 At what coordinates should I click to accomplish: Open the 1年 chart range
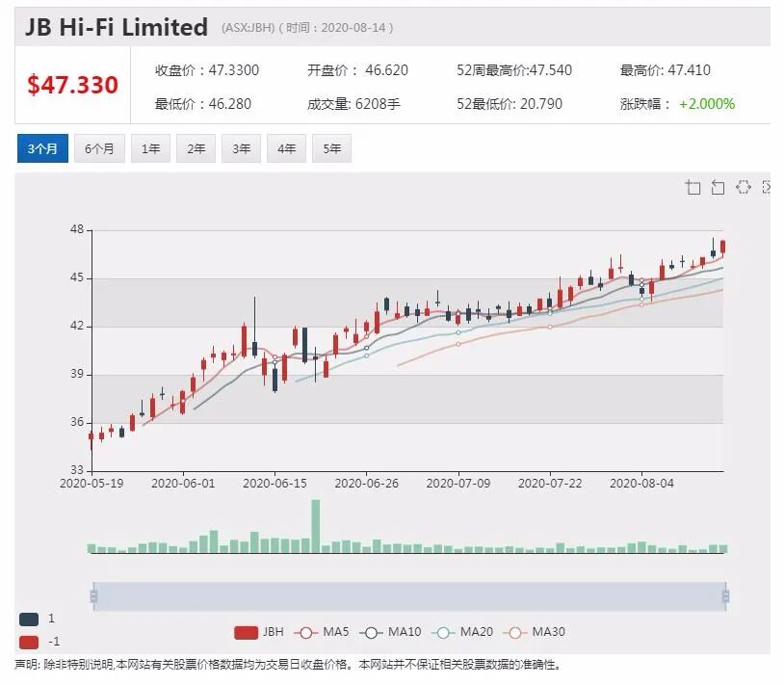(x=150, y=148)
